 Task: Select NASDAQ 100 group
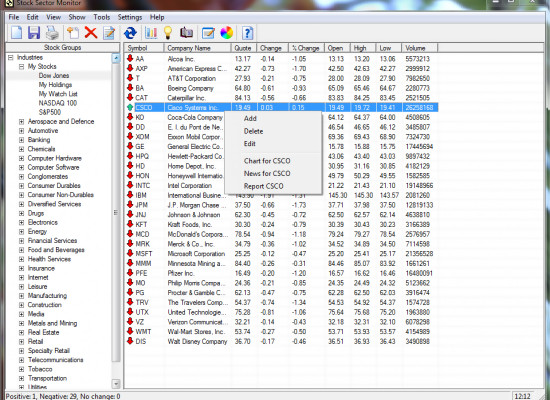[58, 103]
